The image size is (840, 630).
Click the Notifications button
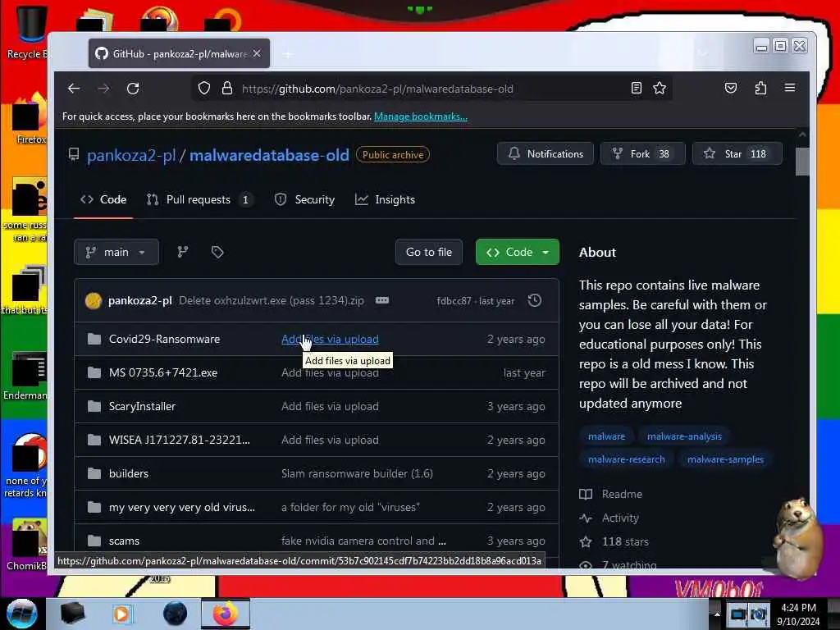click(545, 153)
